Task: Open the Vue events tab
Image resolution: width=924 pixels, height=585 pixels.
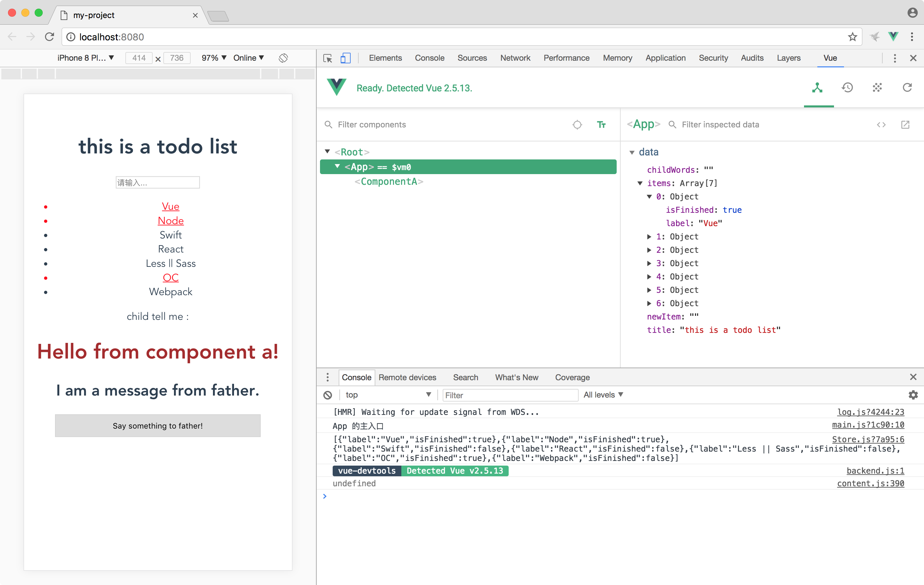Action: pos(877,88)
